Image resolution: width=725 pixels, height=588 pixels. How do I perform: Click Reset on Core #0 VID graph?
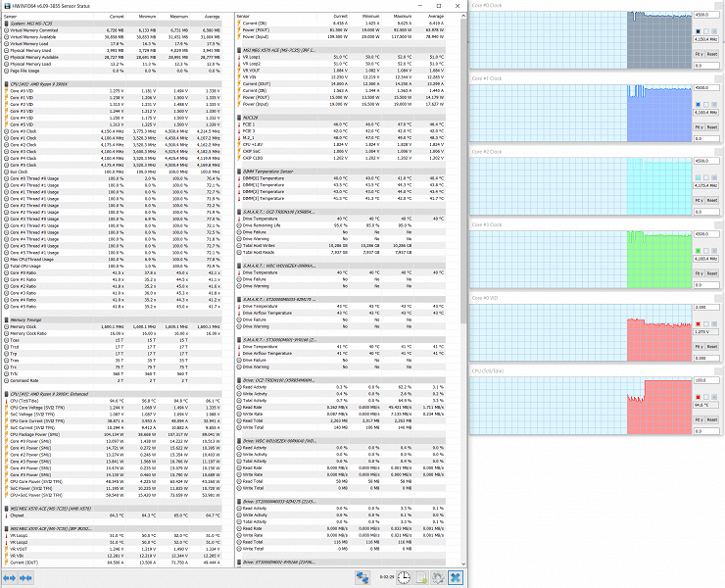tap(712, 347)
